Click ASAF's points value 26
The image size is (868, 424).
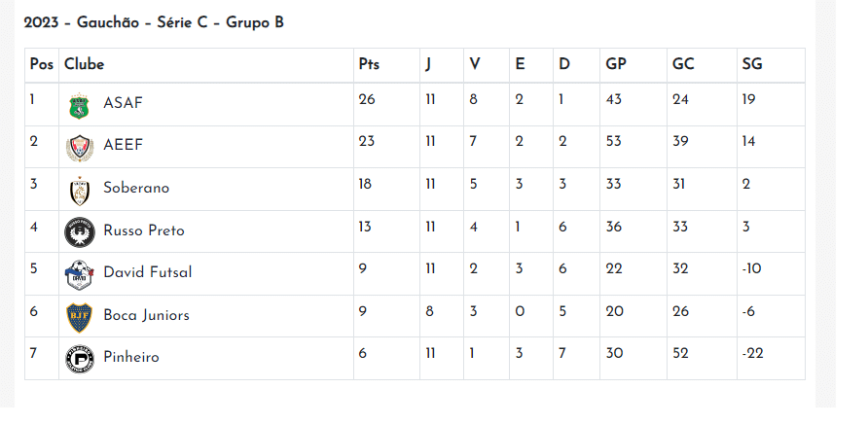(x=367, y=99)
